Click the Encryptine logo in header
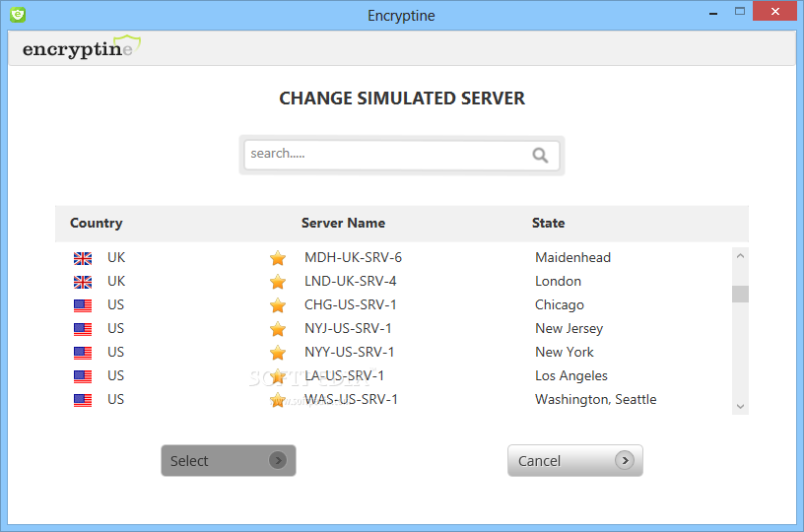Screen dimensions: 804x532 81,47
